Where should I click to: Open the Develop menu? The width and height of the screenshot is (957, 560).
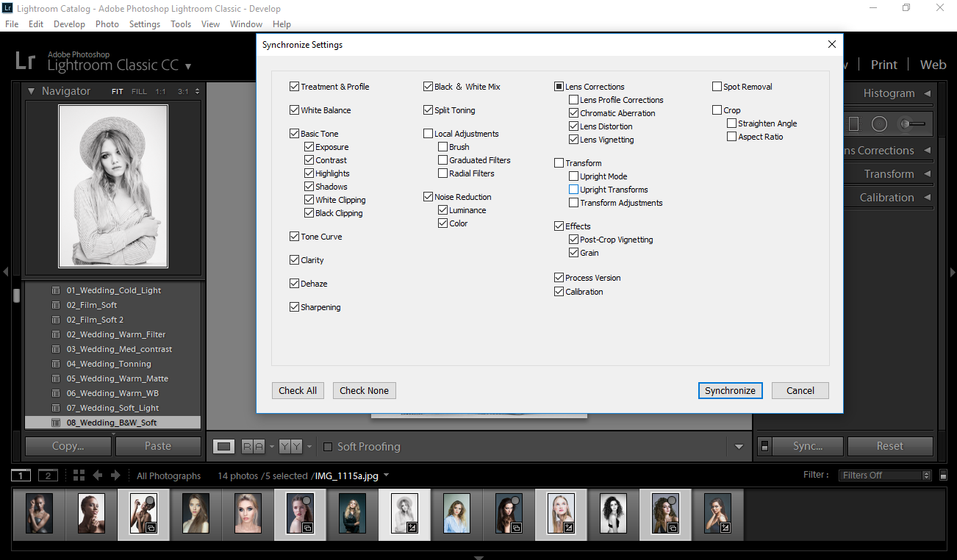tap(69, 24)
